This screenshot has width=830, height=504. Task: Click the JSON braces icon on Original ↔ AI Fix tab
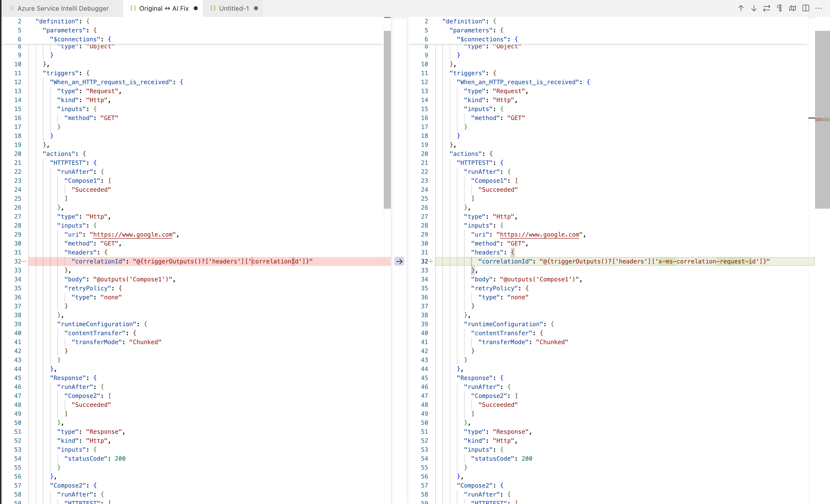pyautogui.click(x=133, y=8)
